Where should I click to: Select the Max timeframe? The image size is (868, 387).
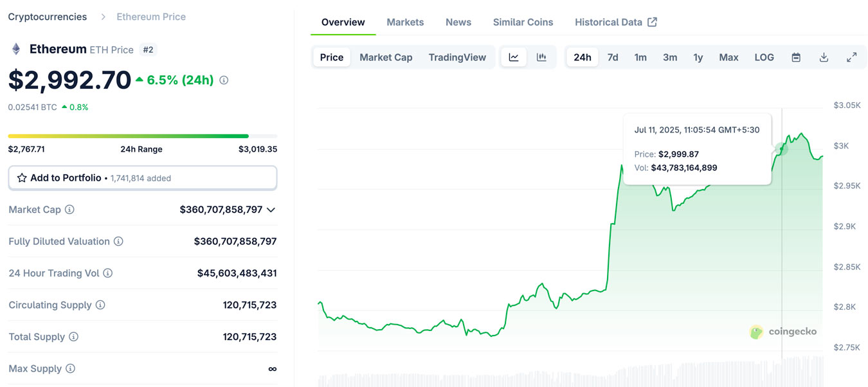tap(728, 57)
